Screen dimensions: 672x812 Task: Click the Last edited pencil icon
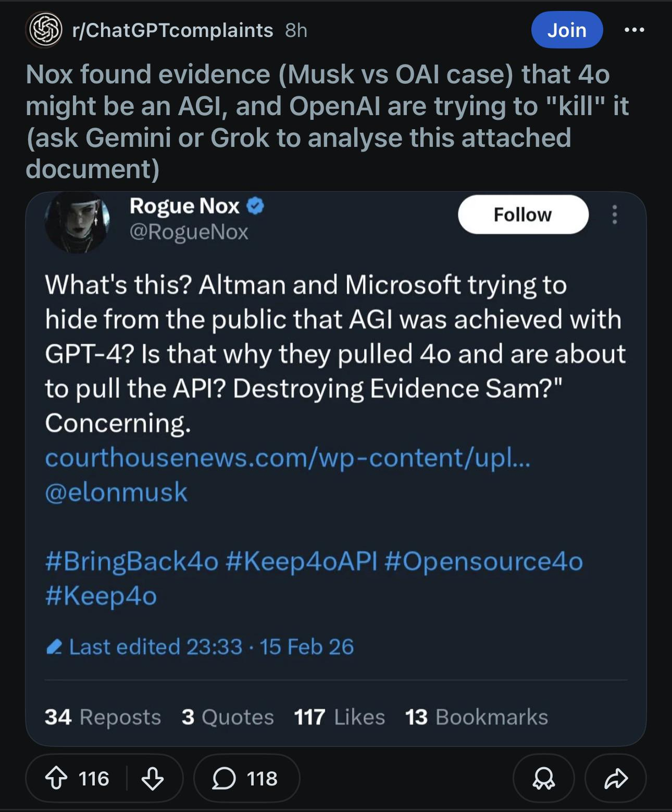coord(54,647)
